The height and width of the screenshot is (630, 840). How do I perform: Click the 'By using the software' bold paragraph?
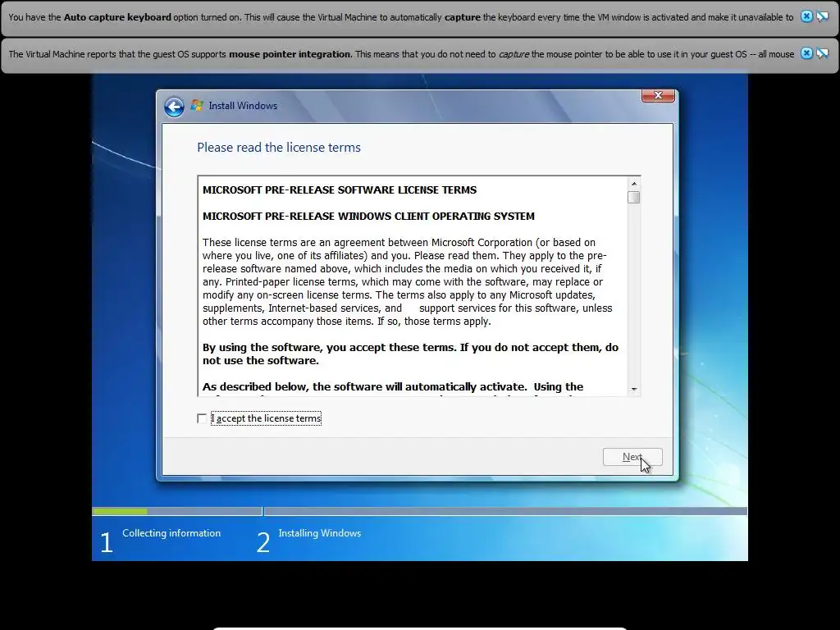[410, 354]
